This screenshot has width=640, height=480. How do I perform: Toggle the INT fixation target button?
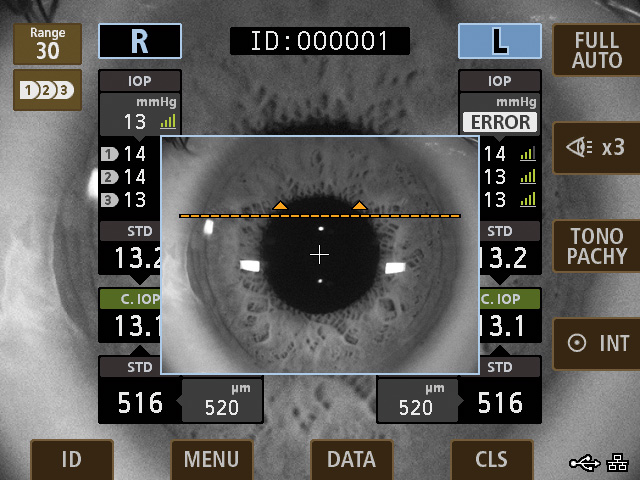point(596,343)
